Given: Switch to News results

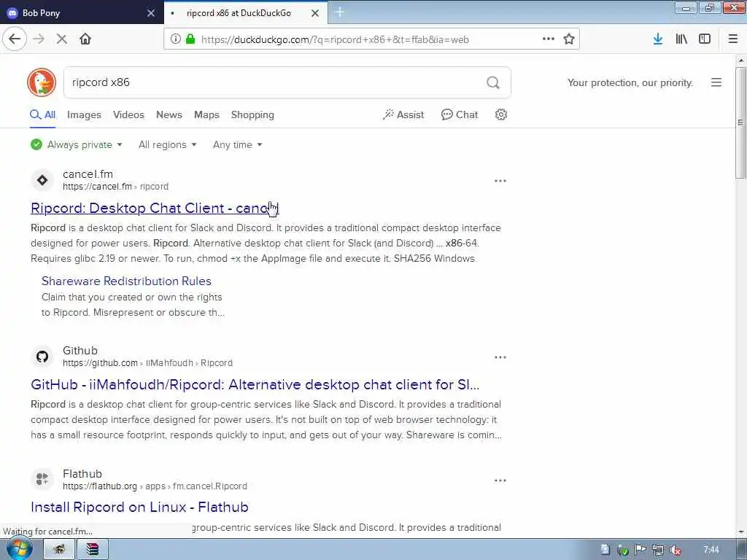Looking at the screenshot, I should coord(169,114).
